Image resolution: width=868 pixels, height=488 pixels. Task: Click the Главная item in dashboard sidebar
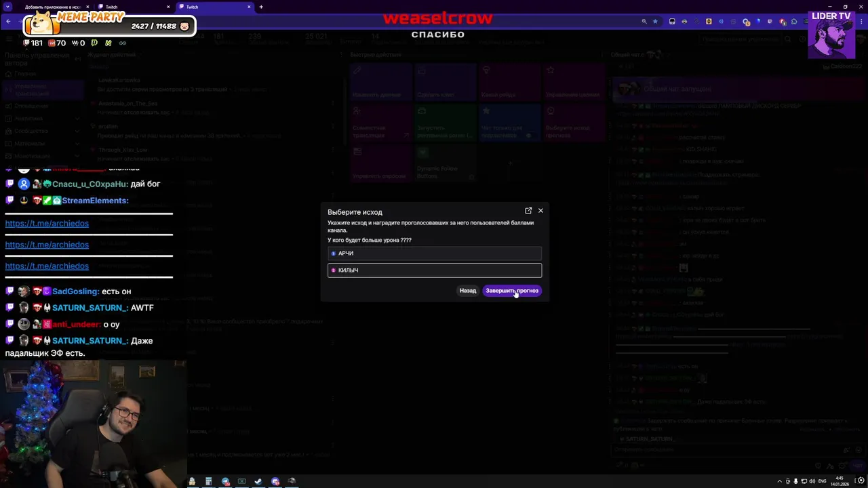pyautogui.click(x=25, y=74)
